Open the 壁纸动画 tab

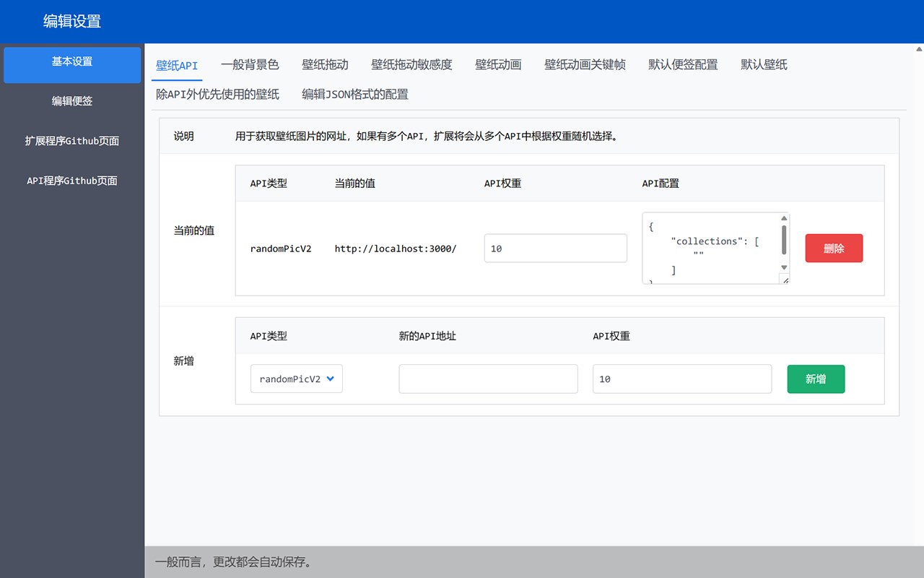coord(498,65)
